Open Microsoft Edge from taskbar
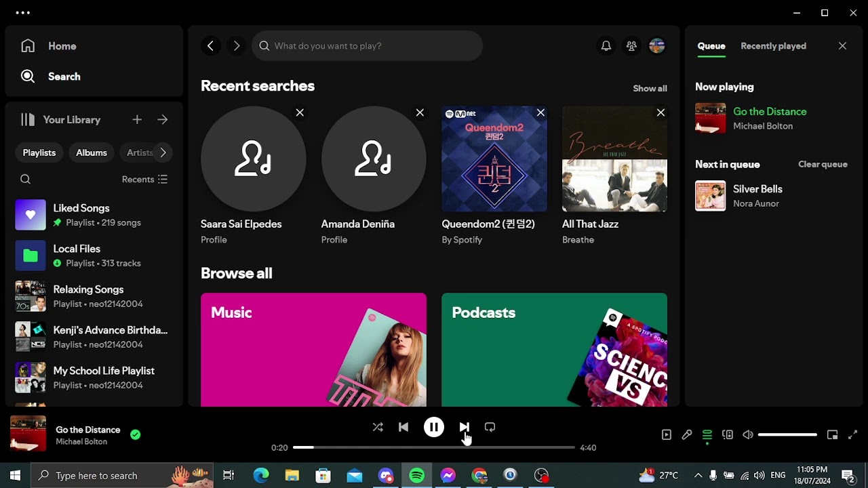This screenshot has width=868, height=488. (261, 476)
